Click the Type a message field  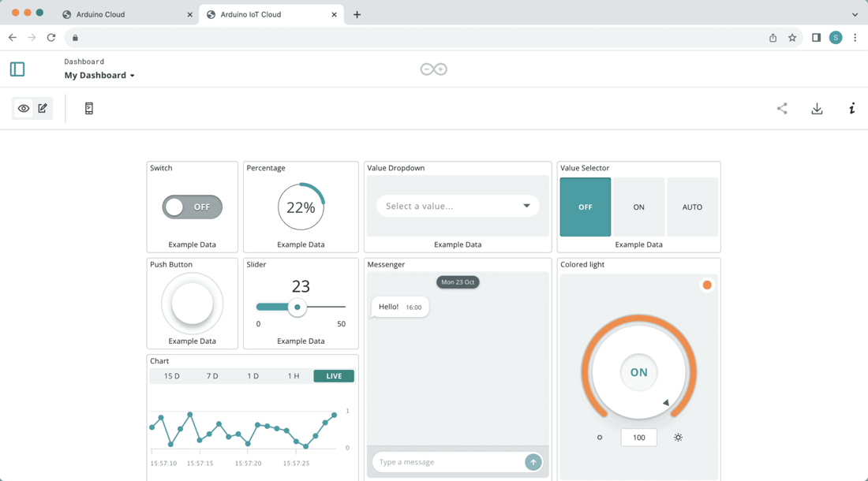[448, 462]
